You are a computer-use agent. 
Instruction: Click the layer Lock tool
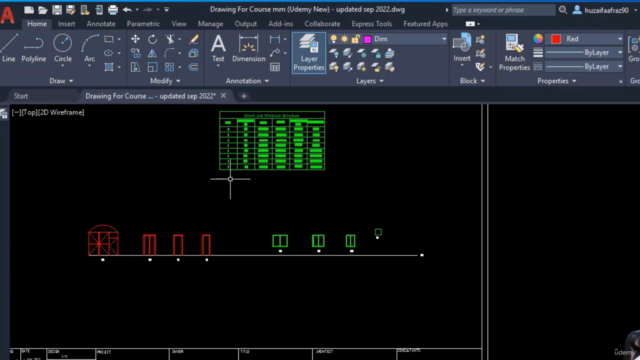(x=376, y=53)
